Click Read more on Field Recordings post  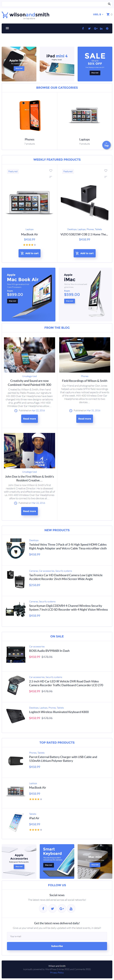coord(84,419)
